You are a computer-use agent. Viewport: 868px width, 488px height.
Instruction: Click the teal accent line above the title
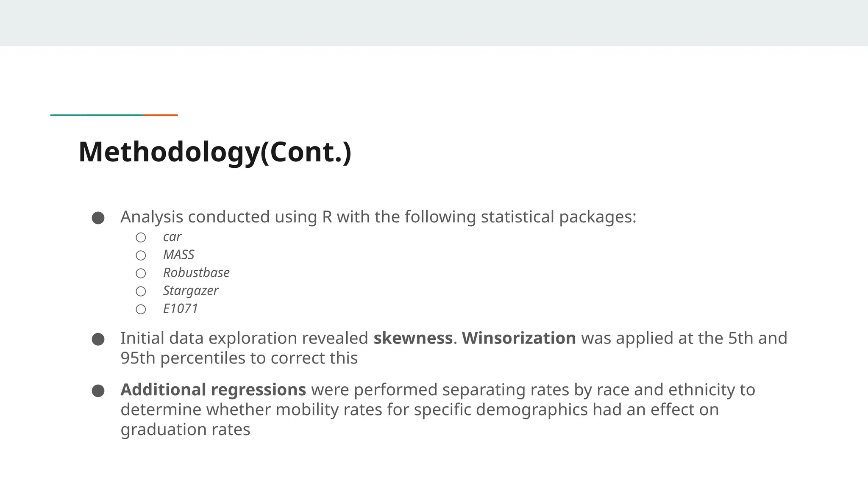point(97,115)
